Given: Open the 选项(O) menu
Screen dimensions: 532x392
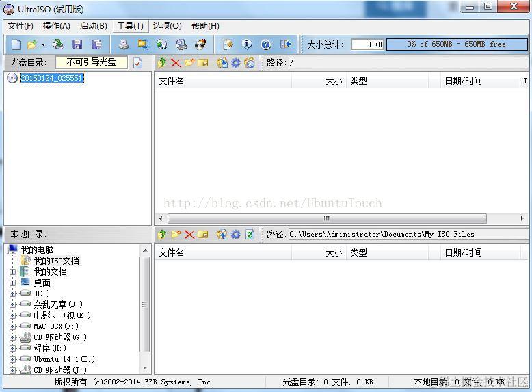Looking at the screenshot, I should click(x=167, y=26).
